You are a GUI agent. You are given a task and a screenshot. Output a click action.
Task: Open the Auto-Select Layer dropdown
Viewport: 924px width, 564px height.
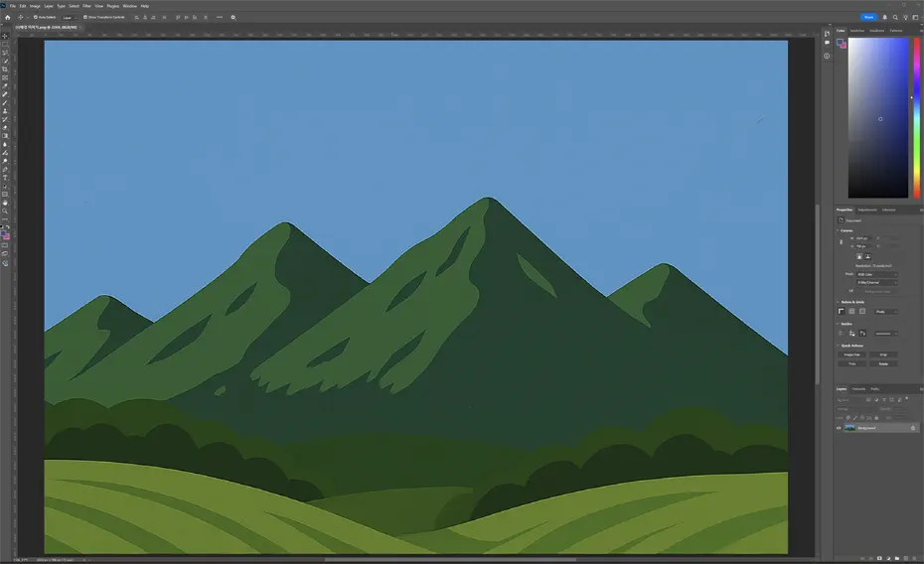(70, 17)
